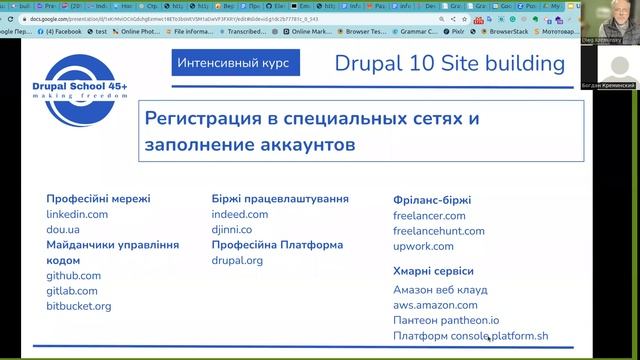Click the zoom magnifier icon in address bar

(x=442, y=19)
